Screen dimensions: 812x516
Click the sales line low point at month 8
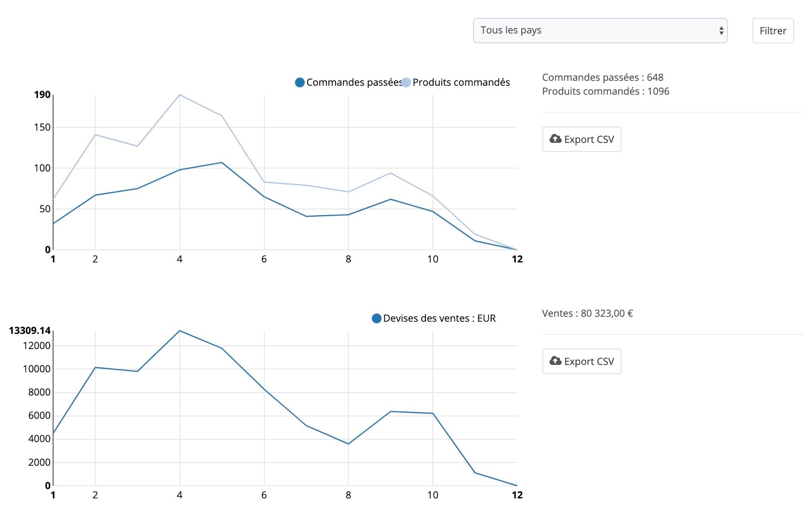pyautogui.click(x=348, y=444)
